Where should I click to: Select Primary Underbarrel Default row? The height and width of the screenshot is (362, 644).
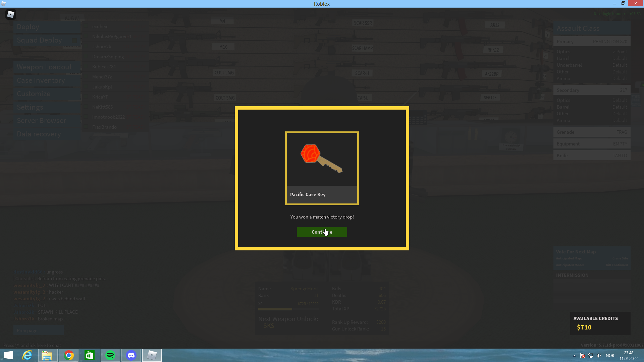pyautogui.click(x=592, y=65)
